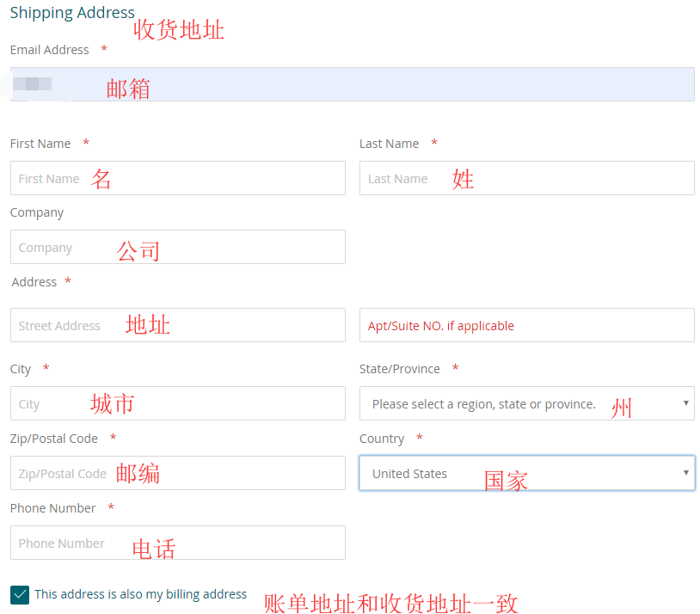Click into the Last Name field
This screenshot has width=700, height=614.
click(x=526, y=178)
